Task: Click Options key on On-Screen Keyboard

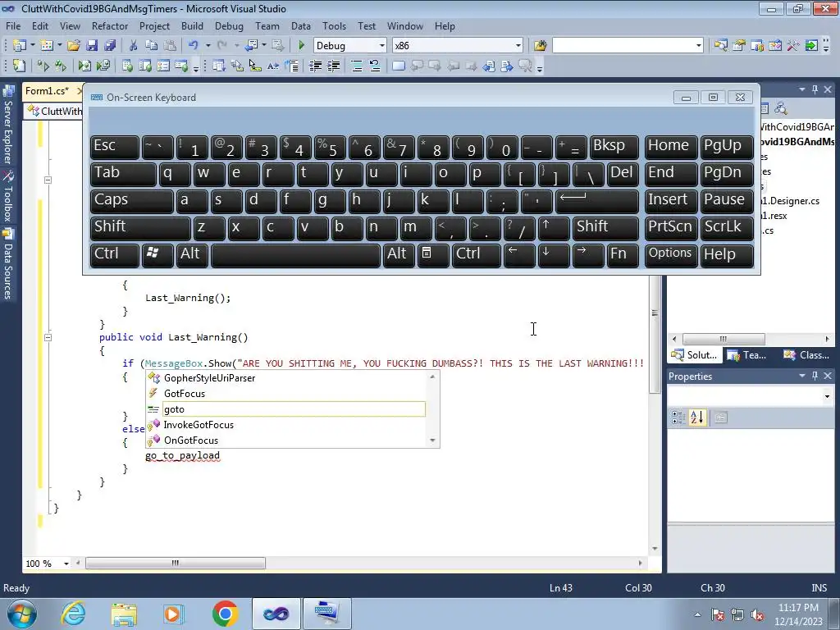Action: point(671,254)
